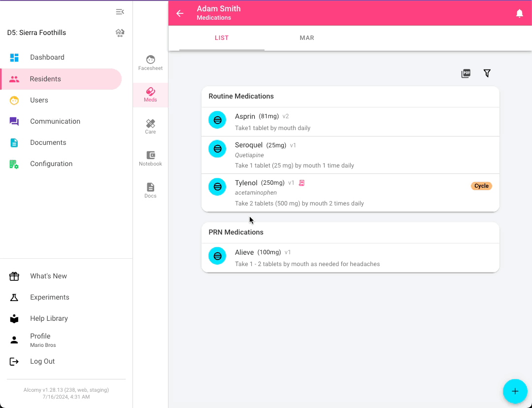
Task: Open the Care bandage section
Action: pos(150,127)
